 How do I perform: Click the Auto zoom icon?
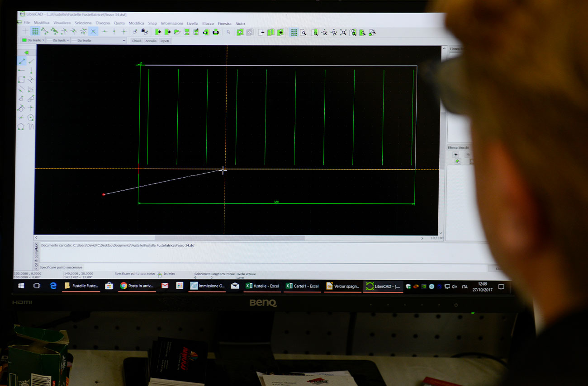coord(343,32)
